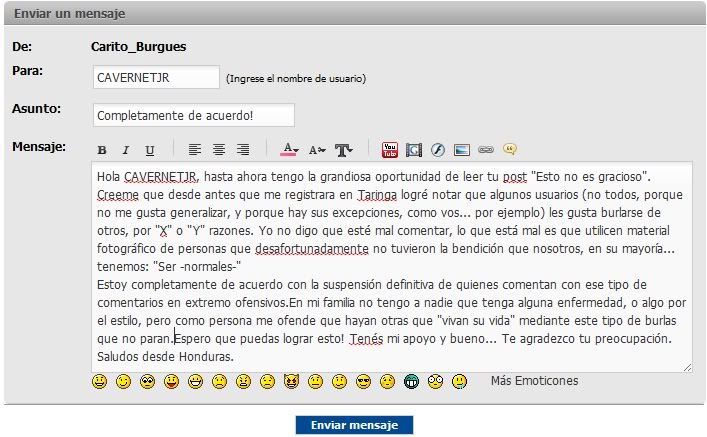Click the text "Saludos desde Honduras."
Screen dimensions: 707x437
click(165, 357)
